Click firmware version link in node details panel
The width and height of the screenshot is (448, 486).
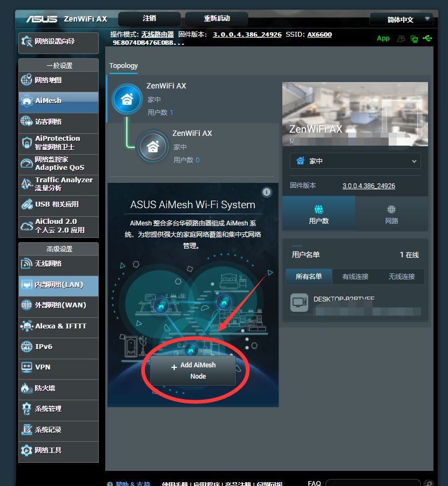pos(369,186)
